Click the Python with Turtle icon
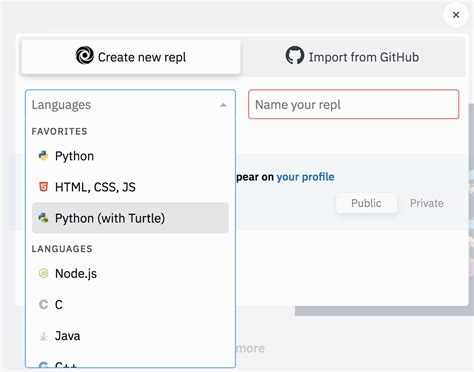Viewport: 474px width, 372px height. [43, 218]
